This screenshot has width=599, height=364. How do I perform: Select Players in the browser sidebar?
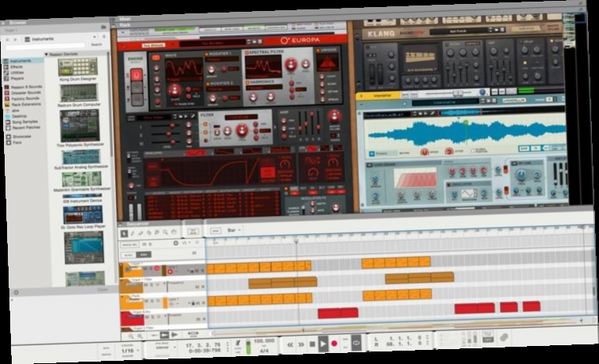(x=17, y=78)
